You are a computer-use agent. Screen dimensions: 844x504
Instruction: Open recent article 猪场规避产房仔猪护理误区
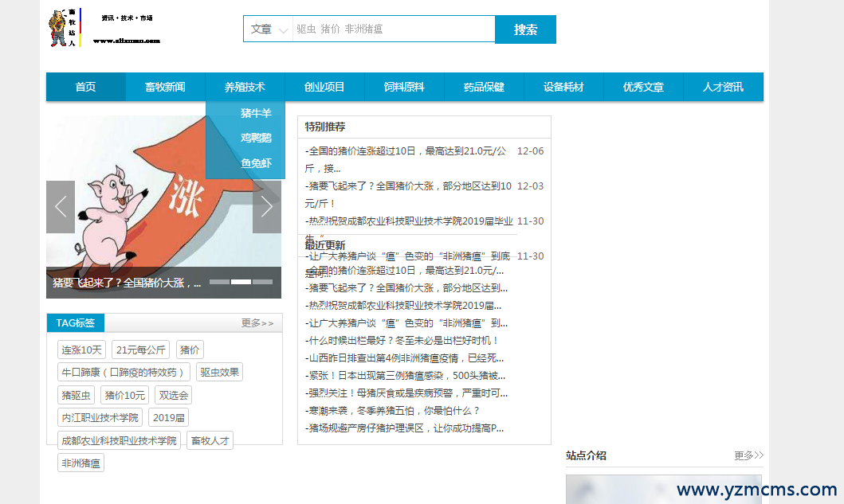pyautogui.click(x=404, y=428)
